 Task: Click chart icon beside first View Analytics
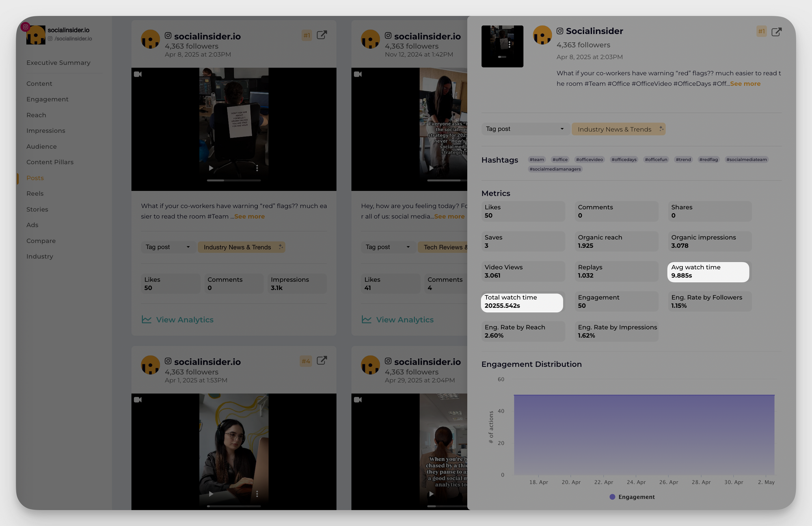pos(147,320)
